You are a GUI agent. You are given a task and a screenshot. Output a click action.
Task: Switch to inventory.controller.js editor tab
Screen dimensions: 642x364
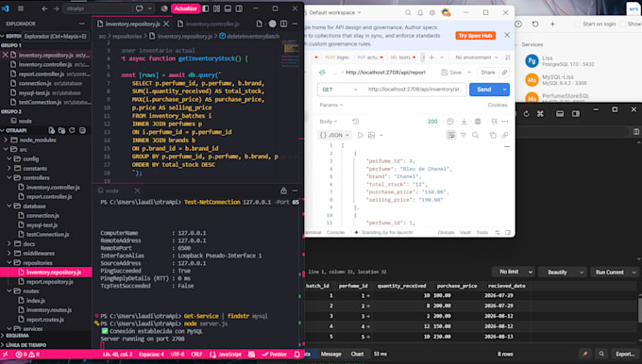click(x=209, y=25)
